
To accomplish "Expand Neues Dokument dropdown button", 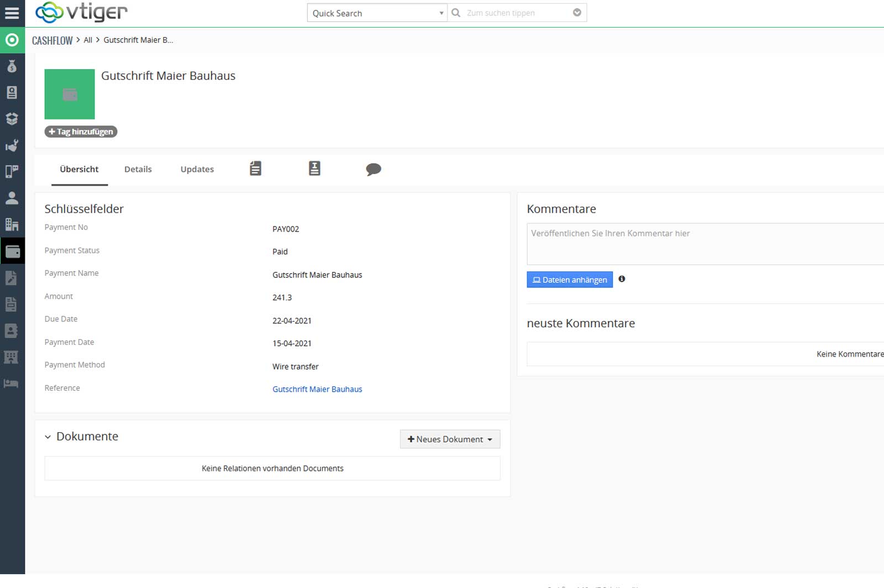I will (x=450, y=439).
